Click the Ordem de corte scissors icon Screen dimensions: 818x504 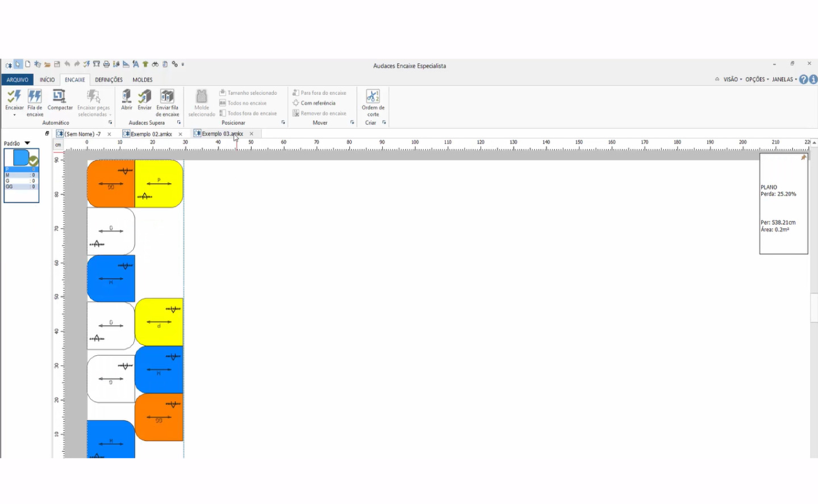coord(373,96)
